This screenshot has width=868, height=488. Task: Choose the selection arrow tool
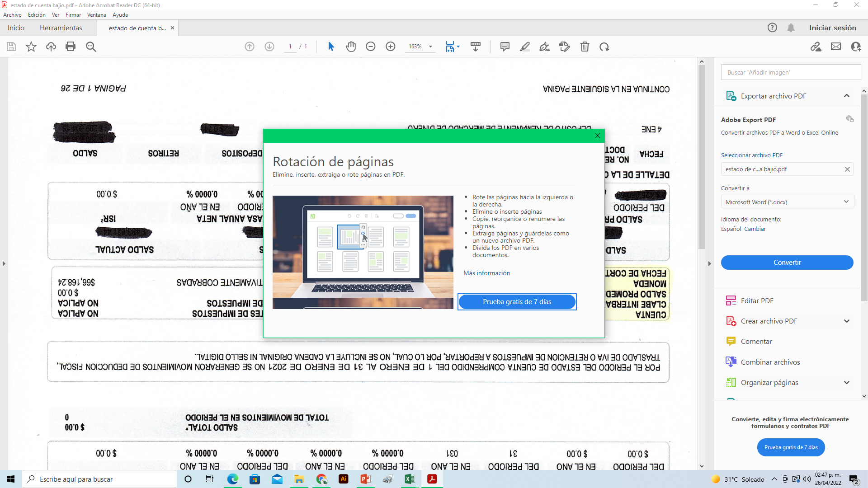pos(331,47)
